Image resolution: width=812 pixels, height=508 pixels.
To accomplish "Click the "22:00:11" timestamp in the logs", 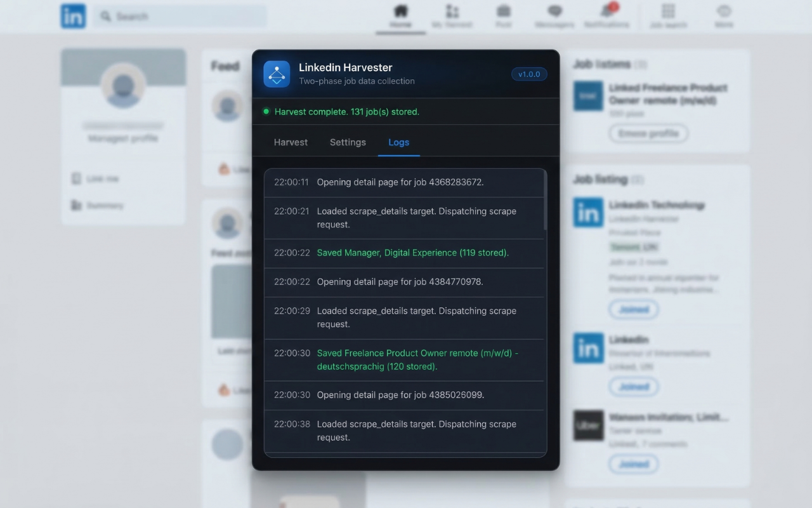I will [x=291, y=182].
